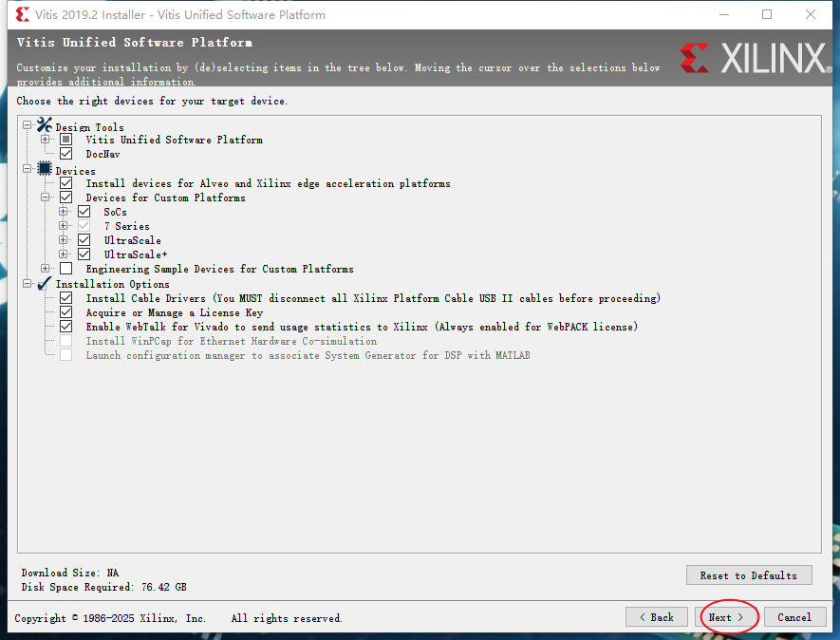The height and width of the screenshot is (640, 840).
Task: Select the Devices category label
Action: (76, 172)
